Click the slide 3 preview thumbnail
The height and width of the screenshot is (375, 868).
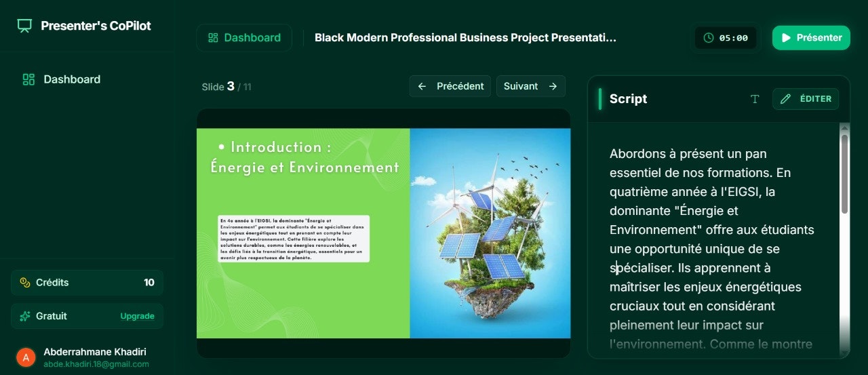tap(383, 233)
